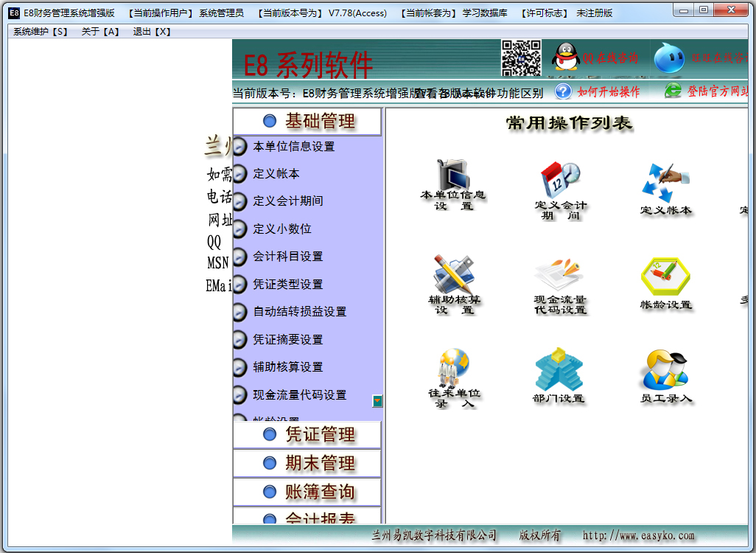Screen dimensions: 756x553
Task: Open 部门设置 blue stairs icon
Action: pos(559,369)
